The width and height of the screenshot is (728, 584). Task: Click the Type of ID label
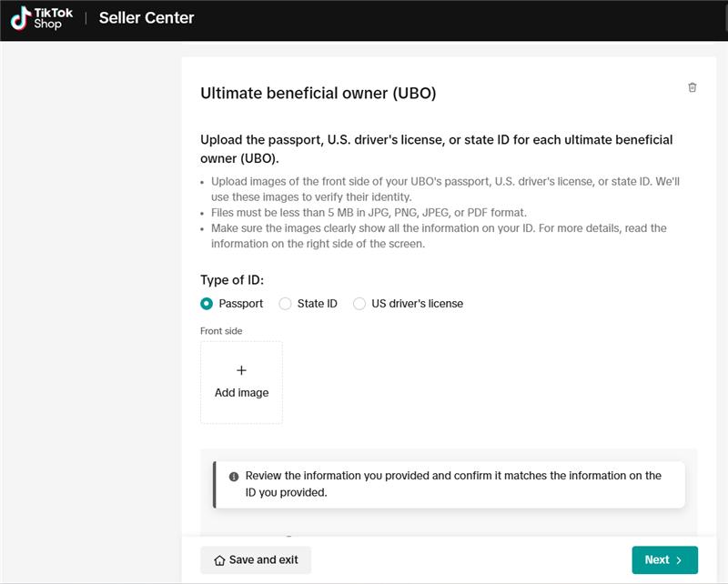232,280
